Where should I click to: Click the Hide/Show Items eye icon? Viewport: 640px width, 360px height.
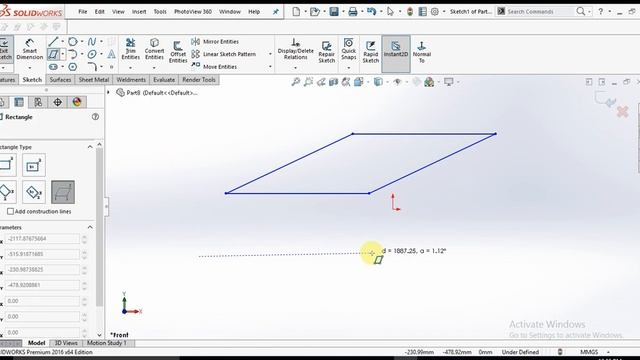point(397,82)
